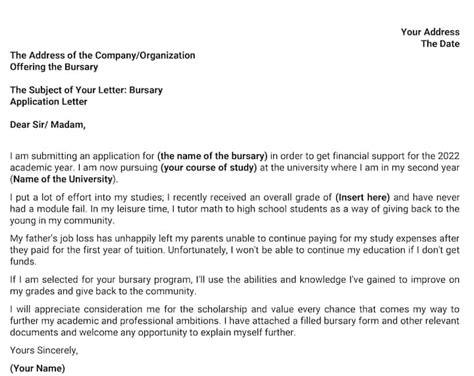This screenshot has width=474, height=376.
Task: Click 'Offering the Bursary' text
Action: pyautogui.click(x=54, y=67)
